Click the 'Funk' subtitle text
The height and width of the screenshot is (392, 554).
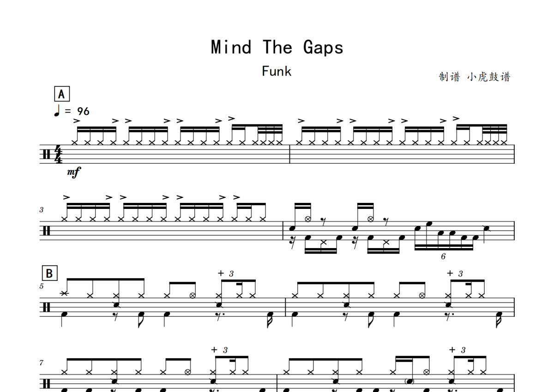point(277,71)
